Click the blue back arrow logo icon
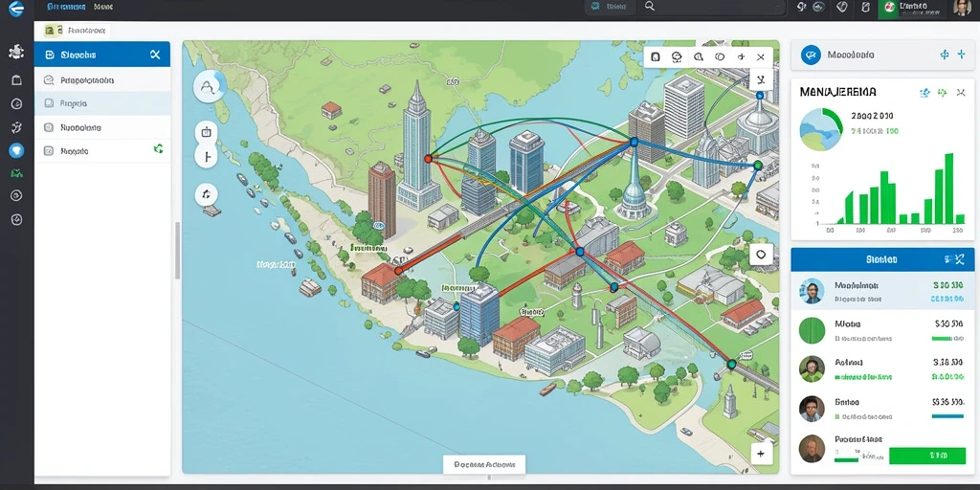This screenshot has width=980, height=490. [15, 9]
